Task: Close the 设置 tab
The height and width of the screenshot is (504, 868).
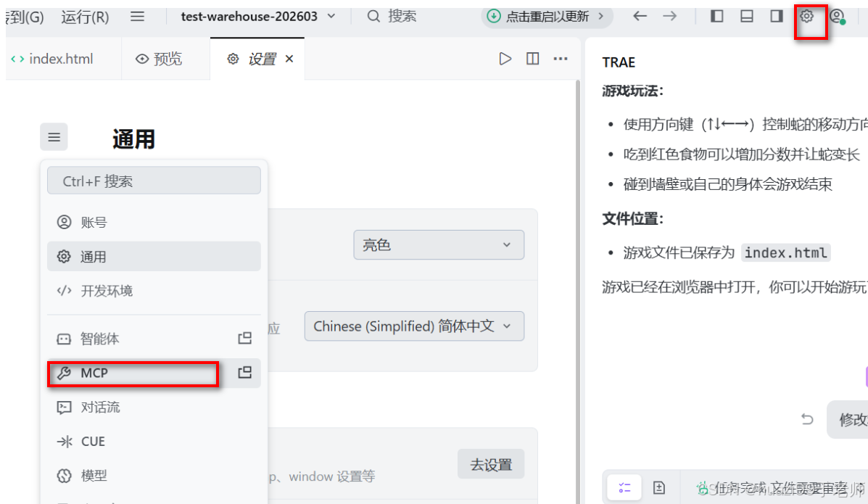Action: 289,59
